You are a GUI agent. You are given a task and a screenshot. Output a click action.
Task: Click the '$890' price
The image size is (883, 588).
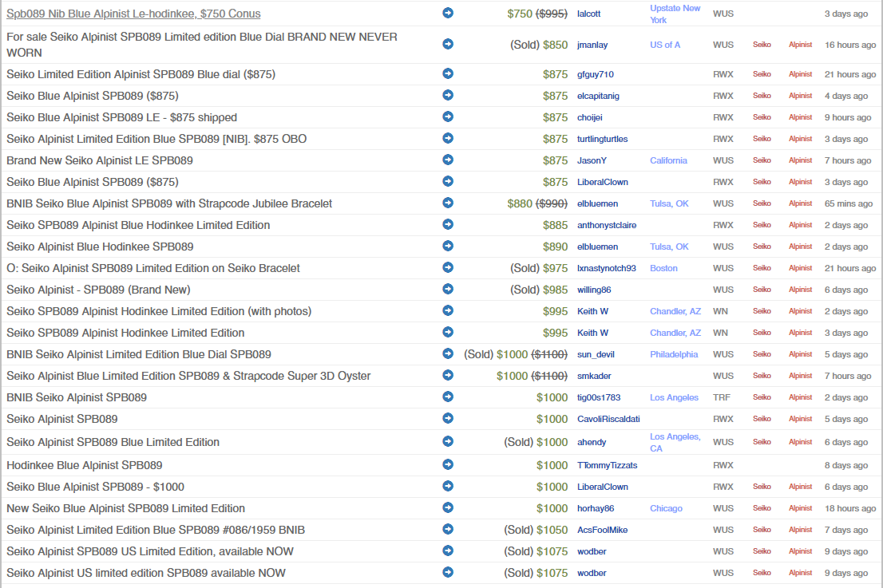[x=555, y=247]
